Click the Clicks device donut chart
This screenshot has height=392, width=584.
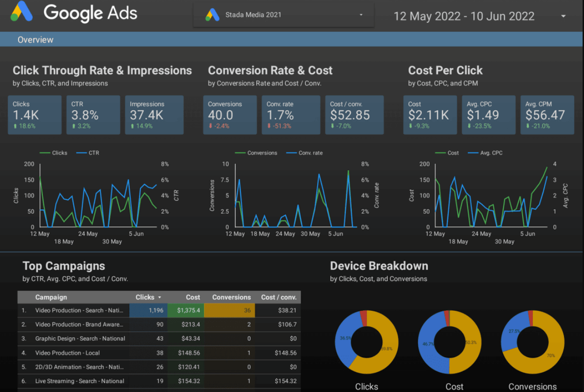367,342
